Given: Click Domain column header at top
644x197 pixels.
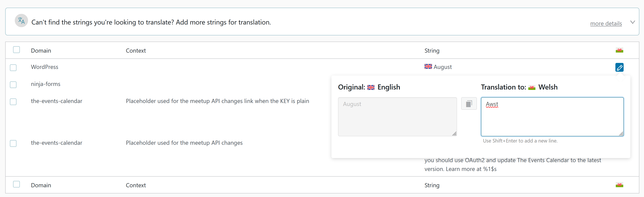Looking at the screenshot, I should 41,51.
